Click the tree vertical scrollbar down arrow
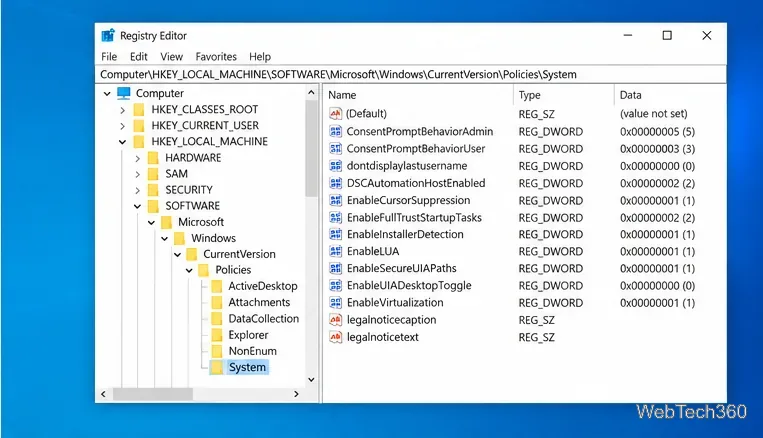The image size is (763, 438). point(311,380)
